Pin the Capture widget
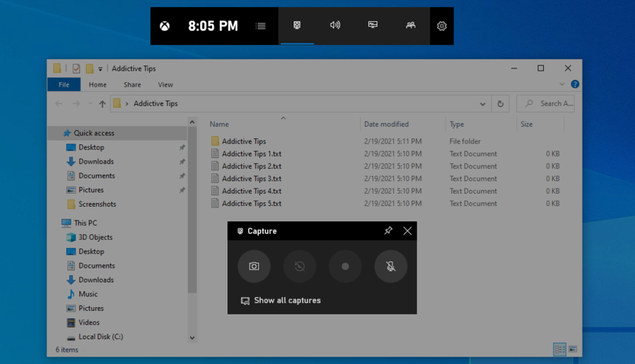The height and width of the screenshot is (364, 635). coord(388,231)
